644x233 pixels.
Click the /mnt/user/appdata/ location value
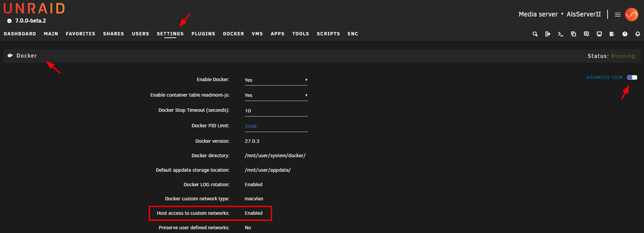coord(268,170)
